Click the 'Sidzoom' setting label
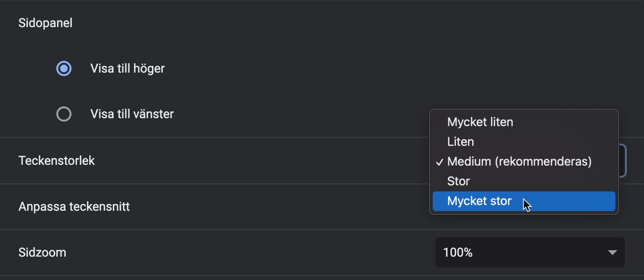 click(x=42, y=252)
